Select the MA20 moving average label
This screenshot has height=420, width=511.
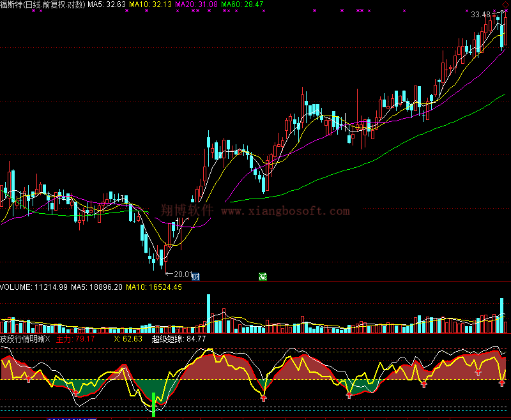(x=195, y=4)
